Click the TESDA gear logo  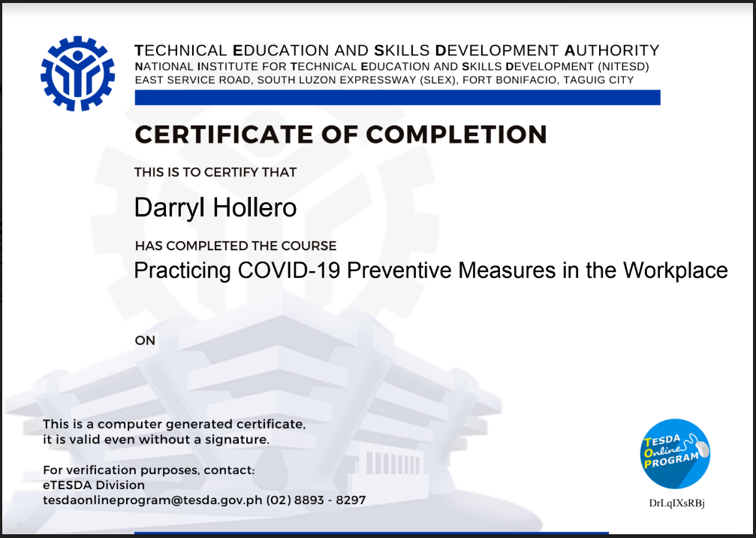(x=77, y=73)
